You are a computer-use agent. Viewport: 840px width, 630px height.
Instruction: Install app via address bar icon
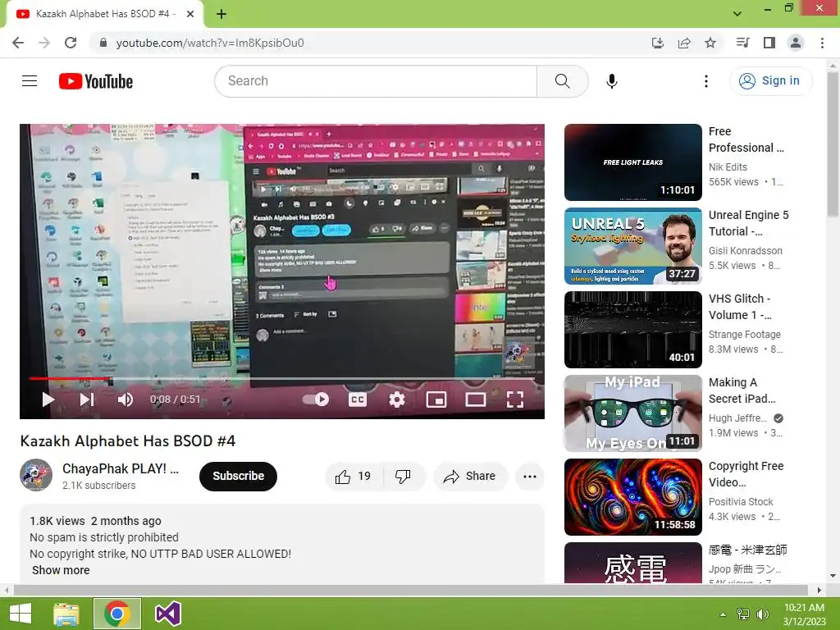coord(658,43)
